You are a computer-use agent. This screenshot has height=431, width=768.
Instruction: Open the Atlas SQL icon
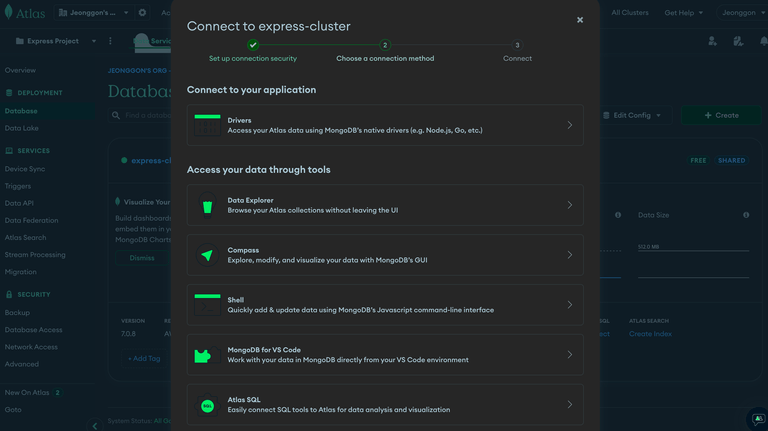pos(207,405)
